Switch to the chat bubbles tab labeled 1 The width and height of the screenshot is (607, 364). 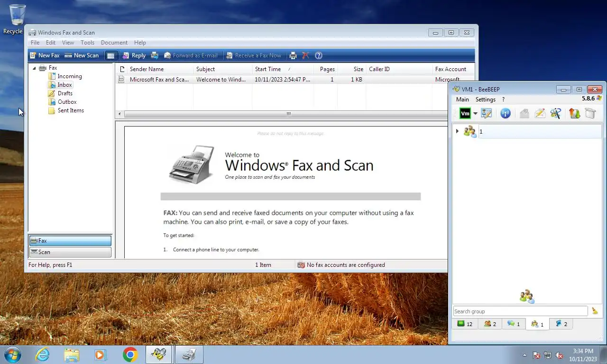(x=514, y=324)
